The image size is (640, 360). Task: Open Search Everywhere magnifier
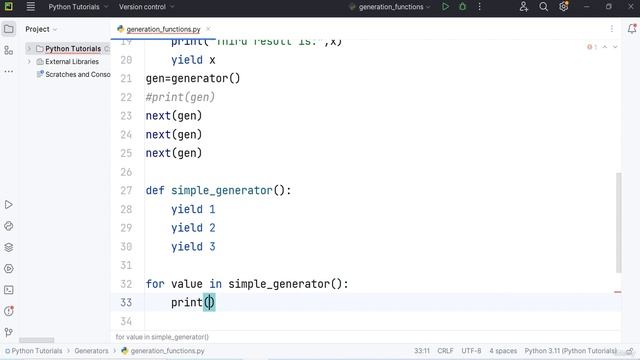point(543,7)
